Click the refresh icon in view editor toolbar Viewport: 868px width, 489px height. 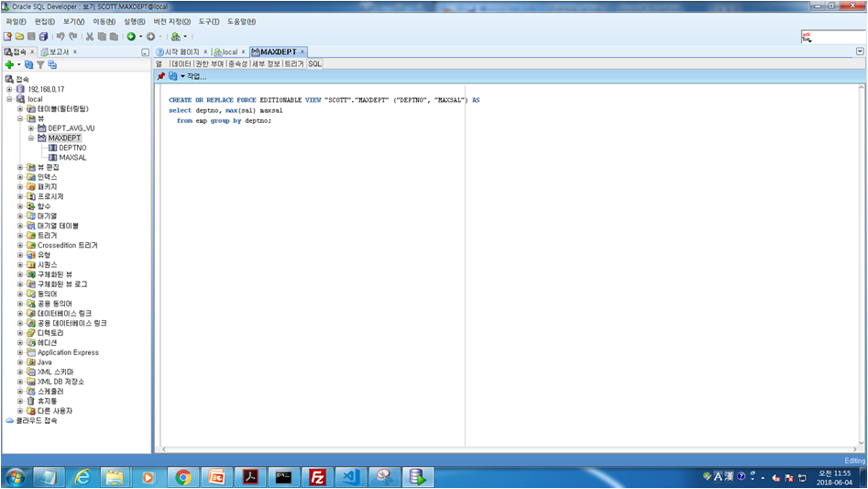click(x=172, y=76)
